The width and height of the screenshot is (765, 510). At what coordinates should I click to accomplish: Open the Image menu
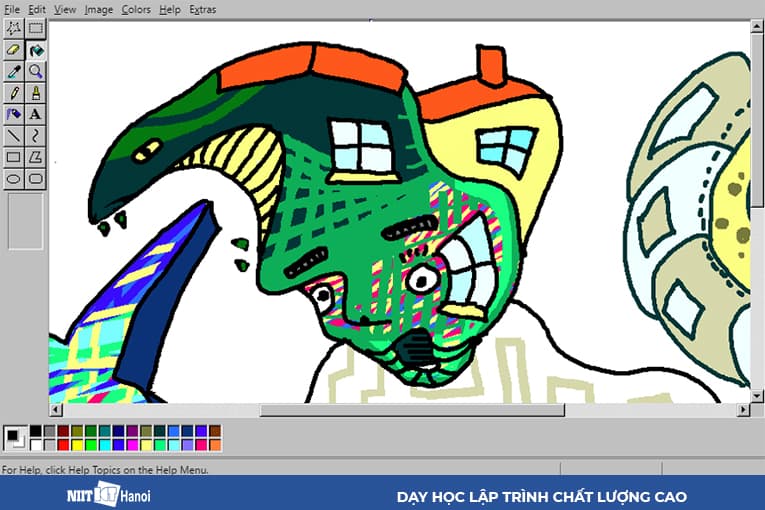[98, 9]
